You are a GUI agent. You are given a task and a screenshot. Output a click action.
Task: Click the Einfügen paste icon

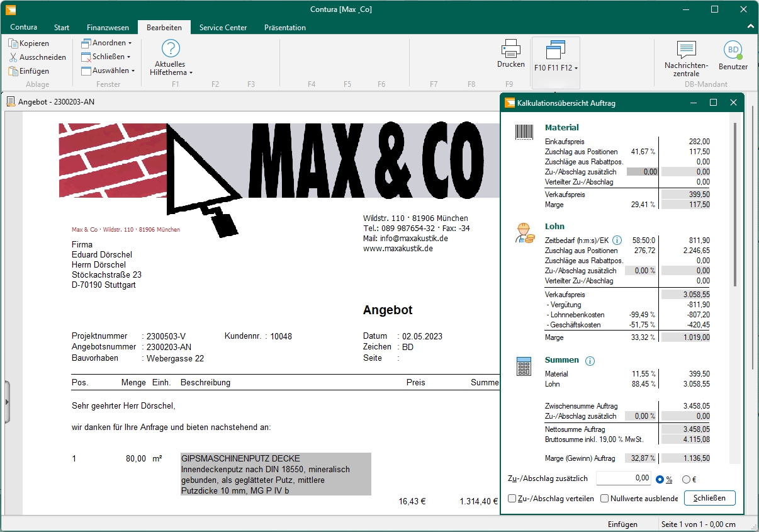[x=13, y=71]
